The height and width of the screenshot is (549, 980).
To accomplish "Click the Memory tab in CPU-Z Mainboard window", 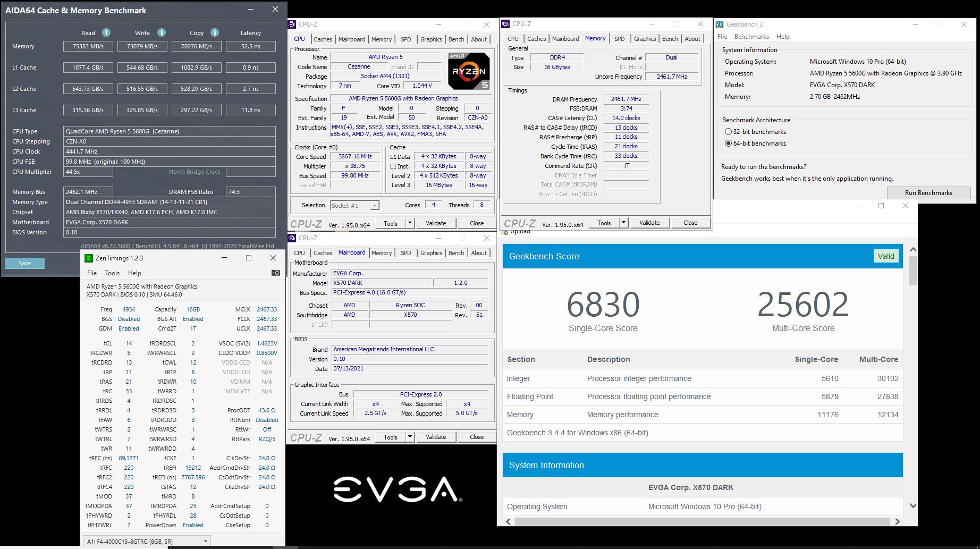I will (382, 253).
